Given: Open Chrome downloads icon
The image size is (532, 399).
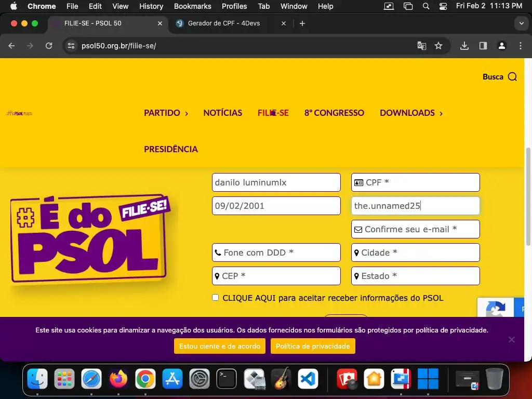Looking at the screenshot, I should (464, 46).
